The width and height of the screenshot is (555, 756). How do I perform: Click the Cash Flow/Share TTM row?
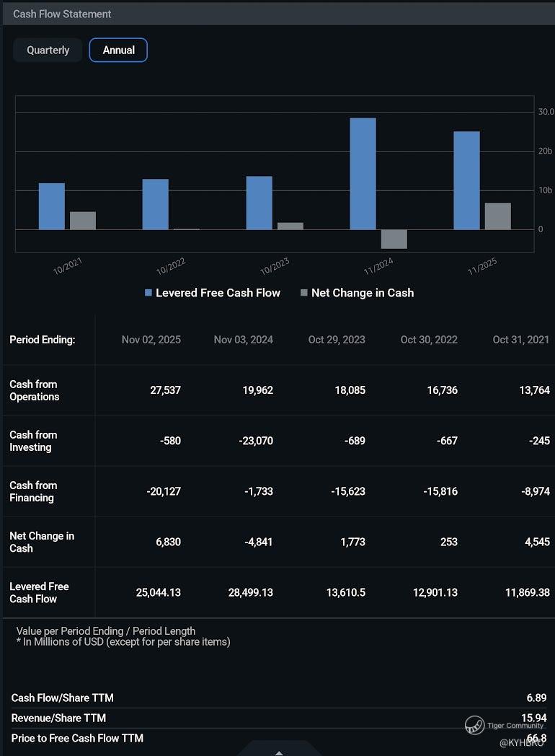click(279, 698)
